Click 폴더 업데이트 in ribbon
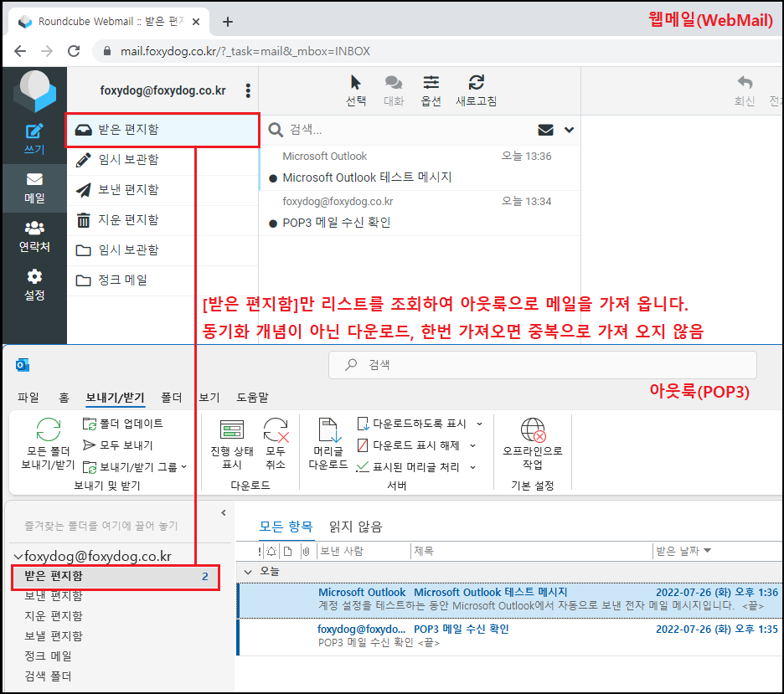 point(123,424)
